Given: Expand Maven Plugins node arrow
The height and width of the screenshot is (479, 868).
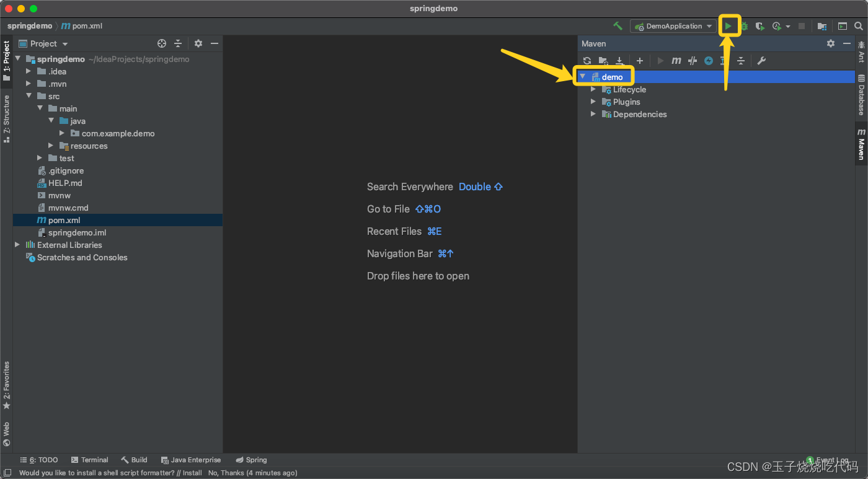Looking at the screenshot, I should click(x=593, y=102).
